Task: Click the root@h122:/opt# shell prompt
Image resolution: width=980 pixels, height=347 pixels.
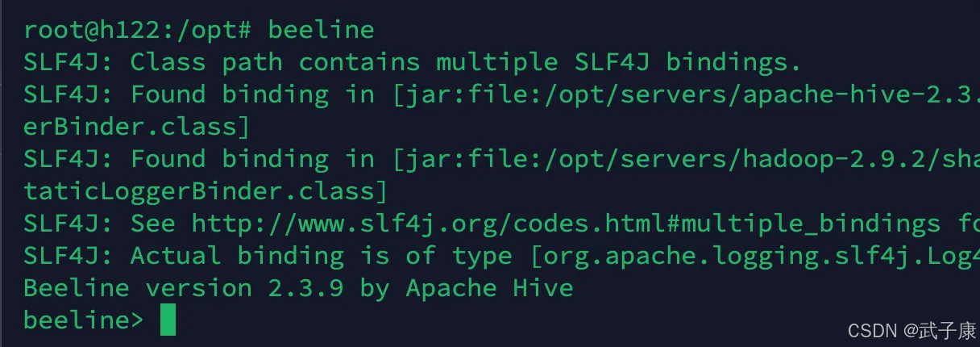Action: click(138, 30)
